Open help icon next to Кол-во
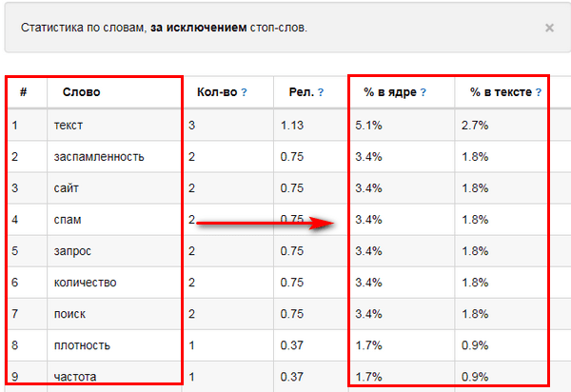The height and width of the screenshot is (392, 571). [244, 92]
